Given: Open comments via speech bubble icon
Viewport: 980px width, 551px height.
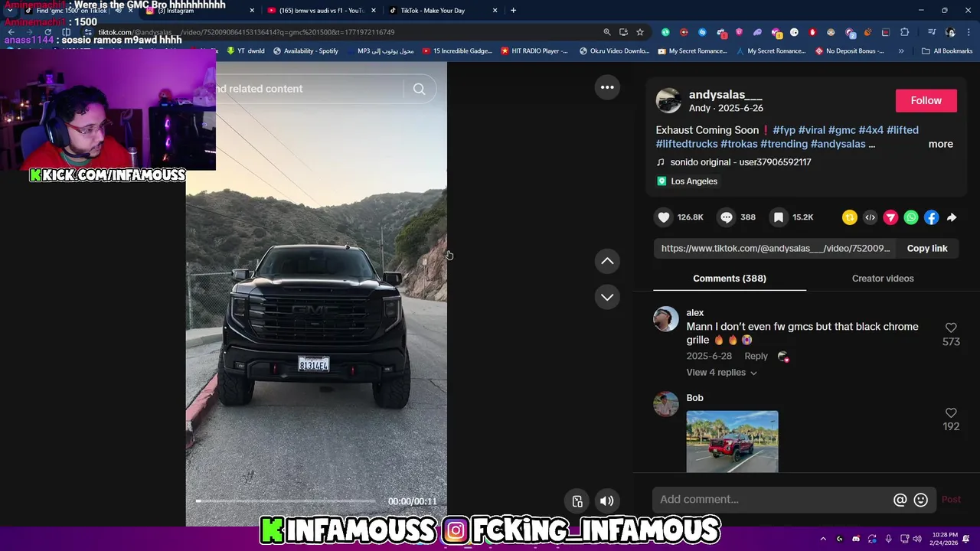Looking at the screenshot, I should pyautogui.click(x=726, y=217).
